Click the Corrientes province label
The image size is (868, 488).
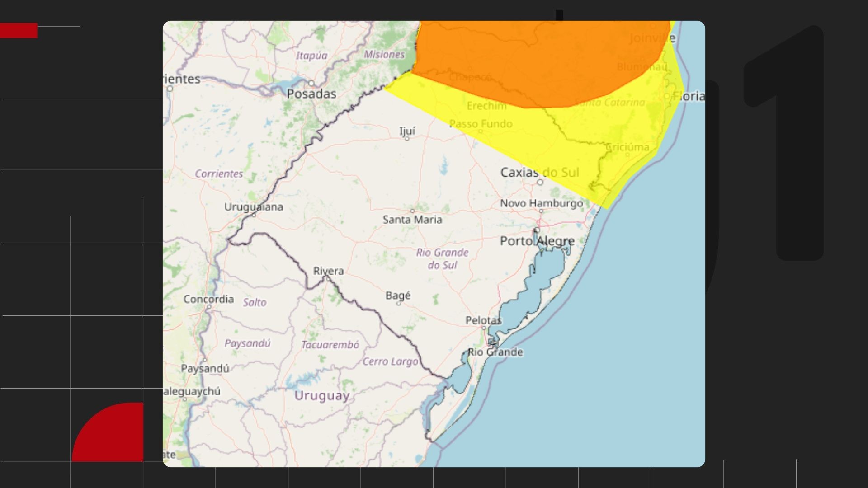219,174
